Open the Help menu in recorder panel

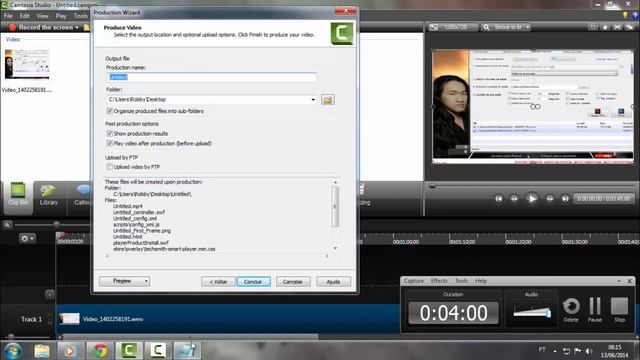481,281
